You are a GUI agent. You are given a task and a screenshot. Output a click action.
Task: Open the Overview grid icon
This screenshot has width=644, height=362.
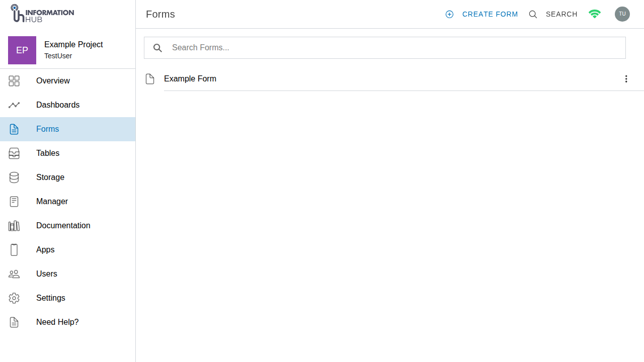click(14, 81)
